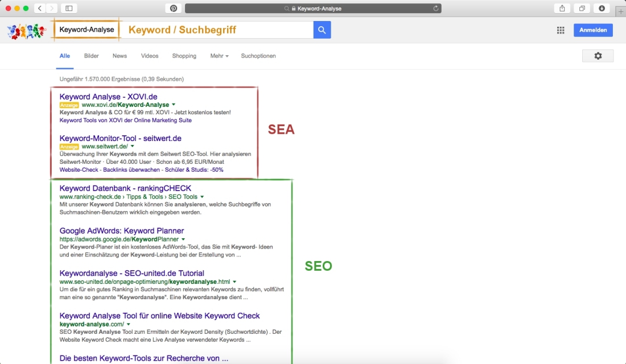Click the Anzeige badge of XOVI ad
The image size is (626, 364).
point(69,105)
